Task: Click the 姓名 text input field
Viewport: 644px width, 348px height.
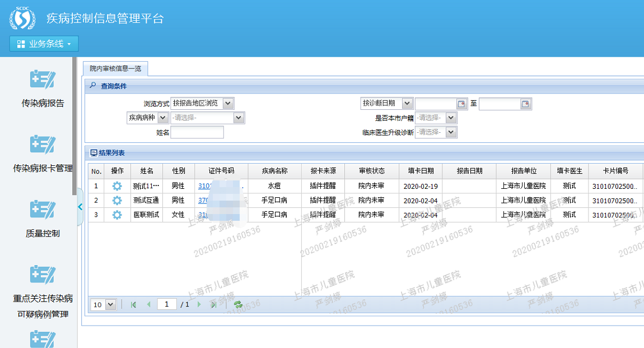Action: [x=197, y=132]
